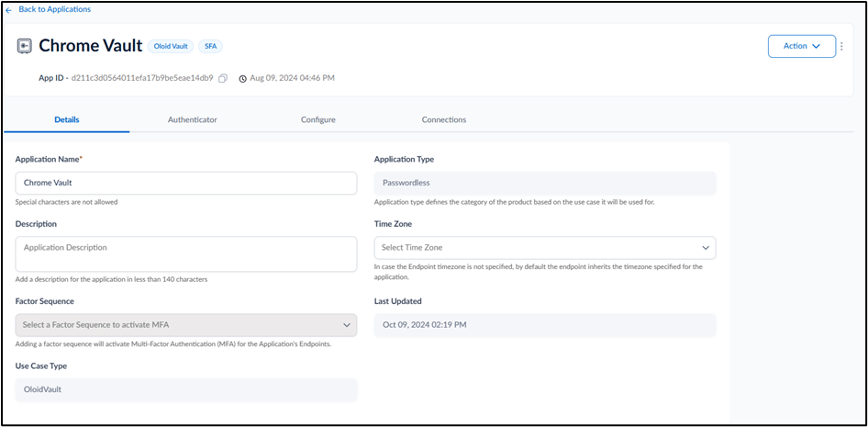Copy the App ID with the copy icon
868x427 pixels.
223,79
